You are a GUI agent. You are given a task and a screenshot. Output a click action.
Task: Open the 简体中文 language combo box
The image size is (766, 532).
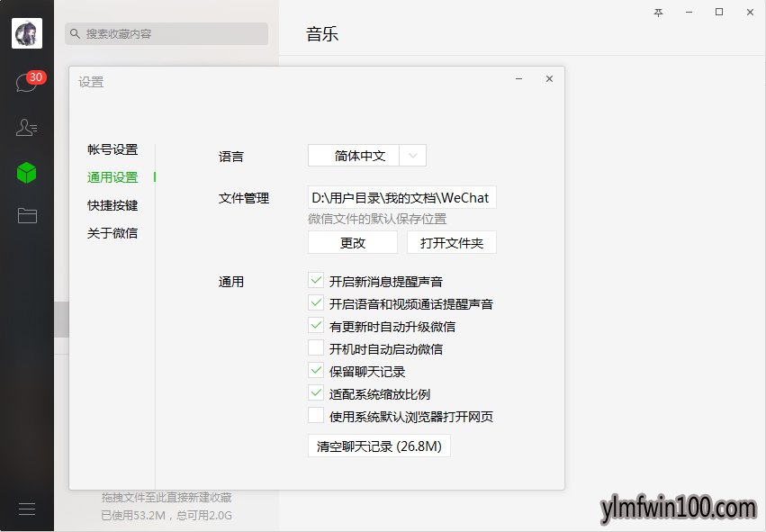367,156
